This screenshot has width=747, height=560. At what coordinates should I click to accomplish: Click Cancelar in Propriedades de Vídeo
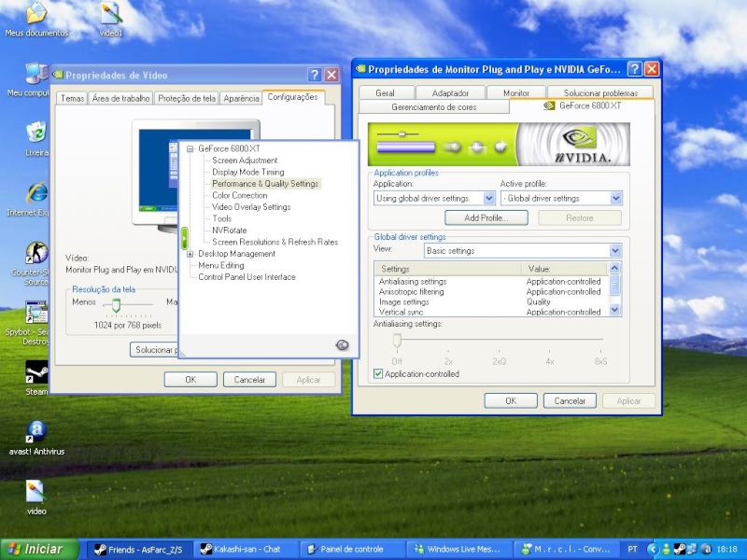(x=249, y=380)
